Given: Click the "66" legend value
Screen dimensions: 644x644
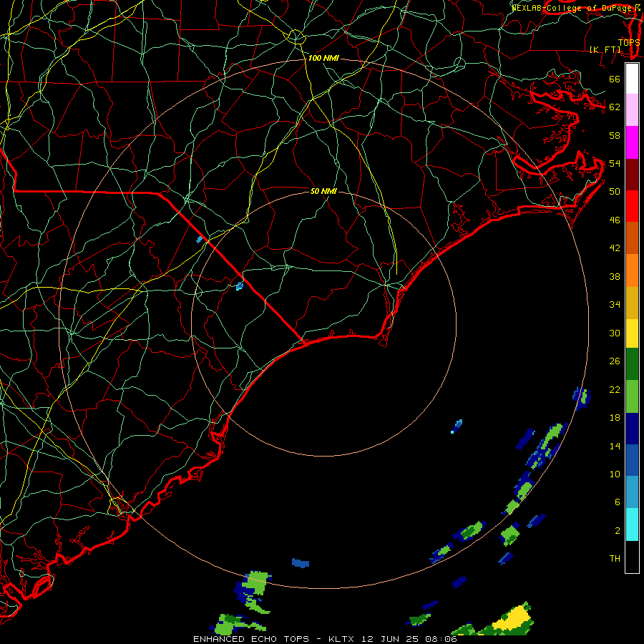Looking at the screenshot, I should click(x=615, y=79).
